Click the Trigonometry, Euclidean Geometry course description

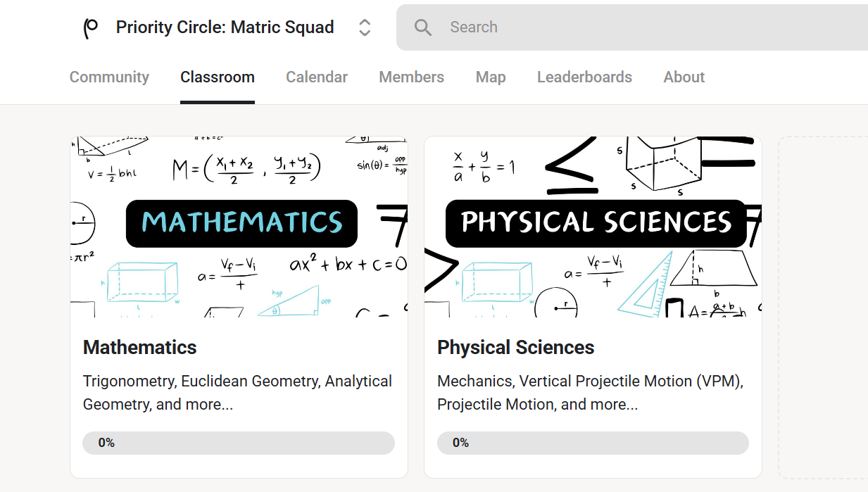[x=237, y=393]
